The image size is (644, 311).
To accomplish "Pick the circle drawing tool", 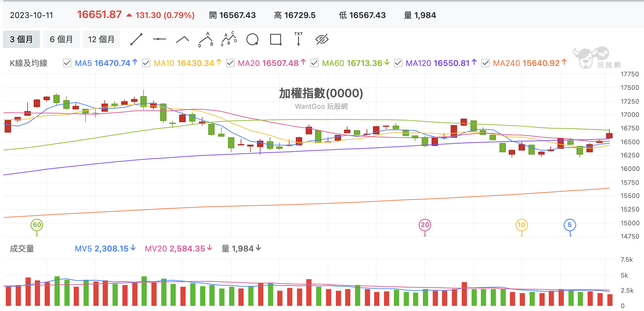I will [252, 40].
